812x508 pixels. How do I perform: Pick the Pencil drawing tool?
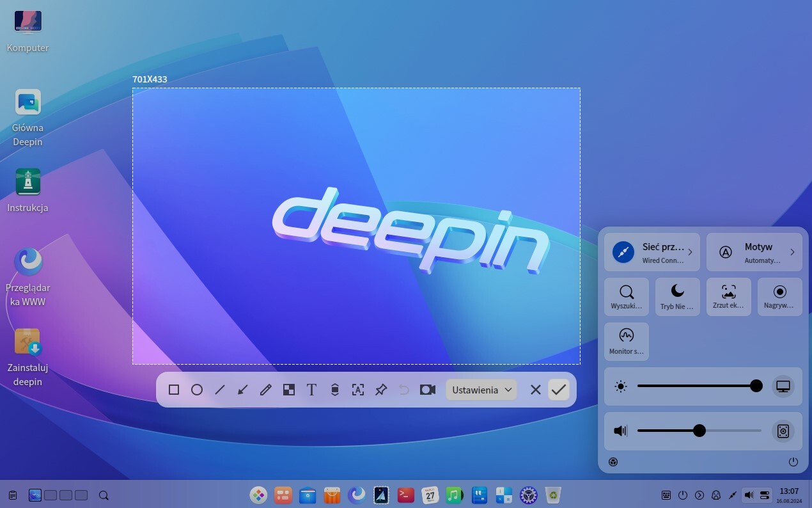266,390
